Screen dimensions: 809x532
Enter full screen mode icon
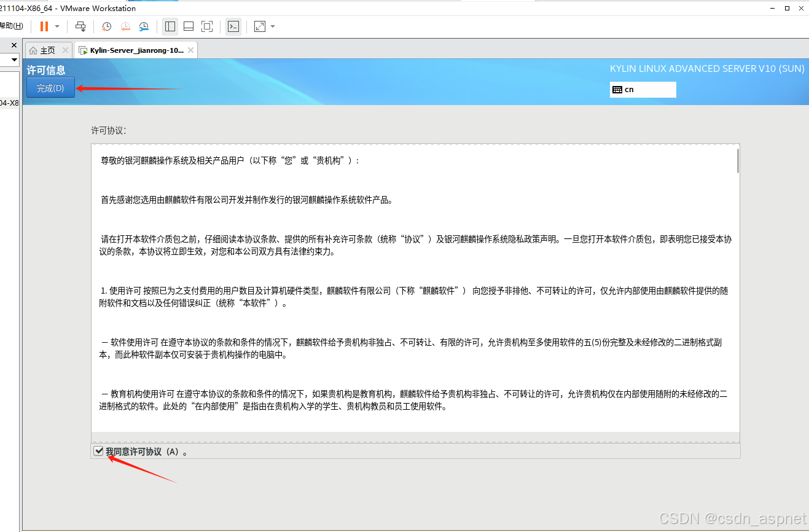(x=207, y=26)
